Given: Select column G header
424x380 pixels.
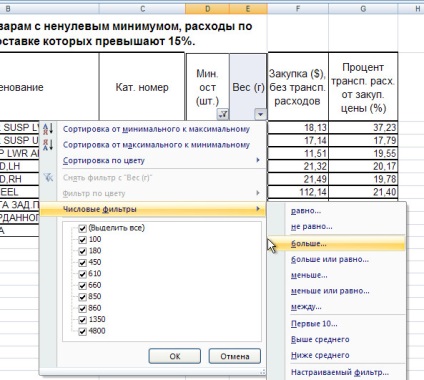Looking at the screenshot, I should [363, 9].
